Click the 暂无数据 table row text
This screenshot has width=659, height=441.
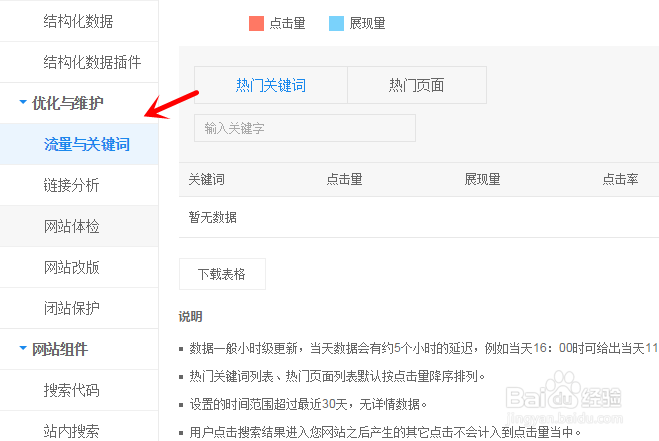coord(213,217)
